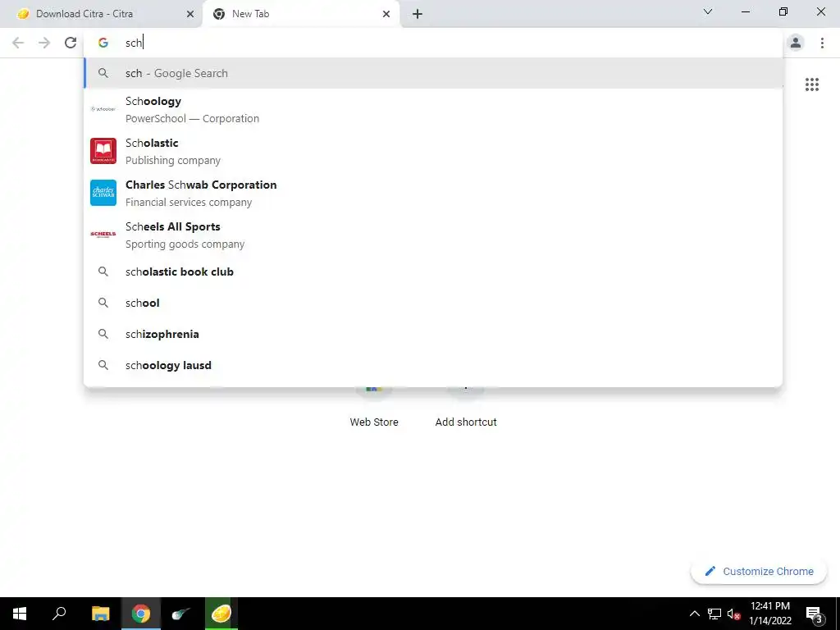Open the Chrome profile avatar menu

coord(796,43)
